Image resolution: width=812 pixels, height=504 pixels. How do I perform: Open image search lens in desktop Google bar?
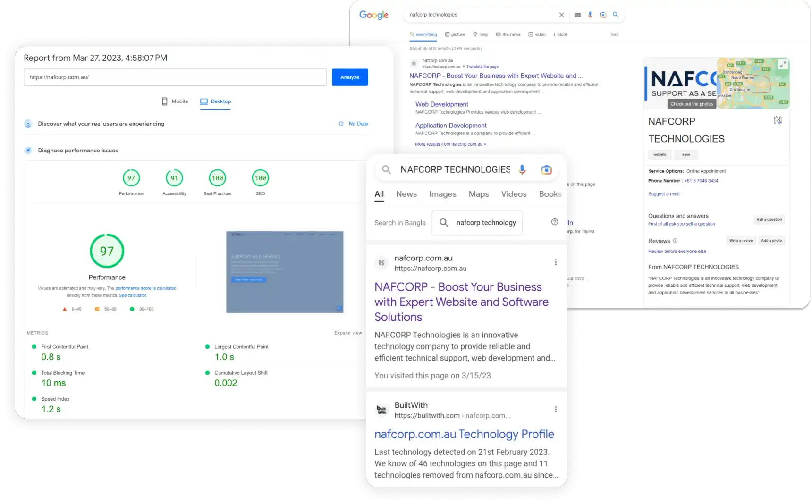coord(603,15)
